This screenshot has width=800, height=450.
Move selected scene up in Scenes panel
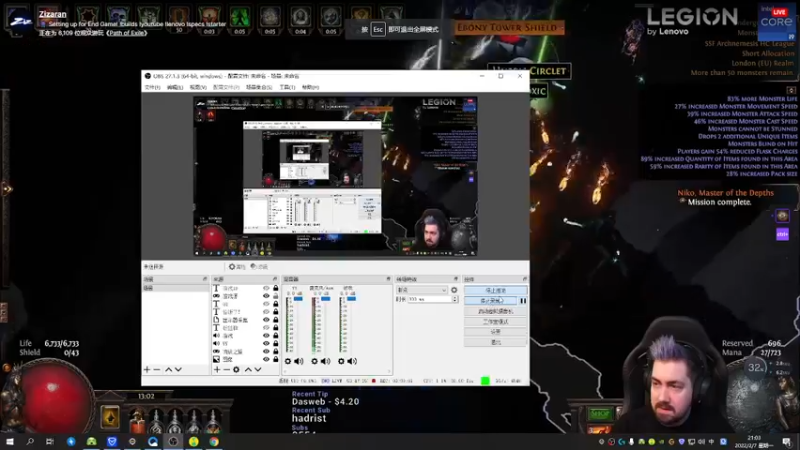[168, 369]
